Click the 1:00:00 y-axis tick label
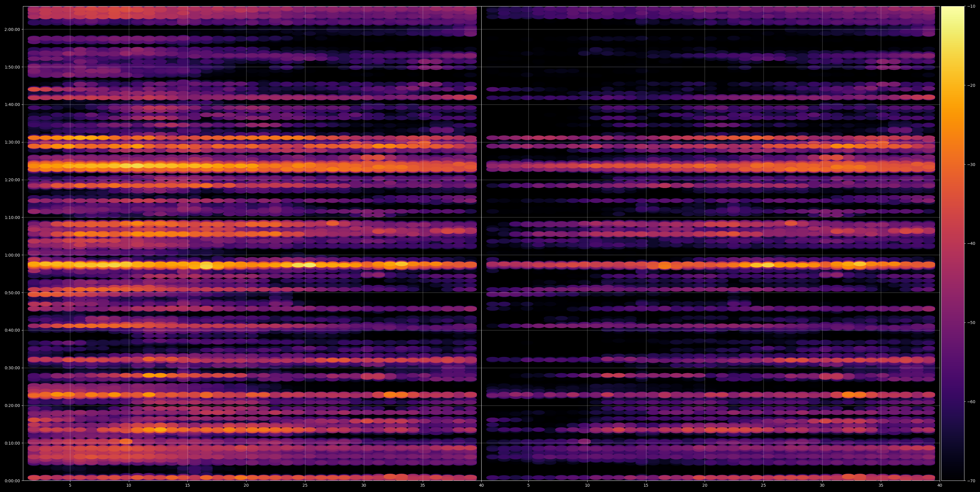Viewport: 980px width, 492px height. (x=12, y=255)
